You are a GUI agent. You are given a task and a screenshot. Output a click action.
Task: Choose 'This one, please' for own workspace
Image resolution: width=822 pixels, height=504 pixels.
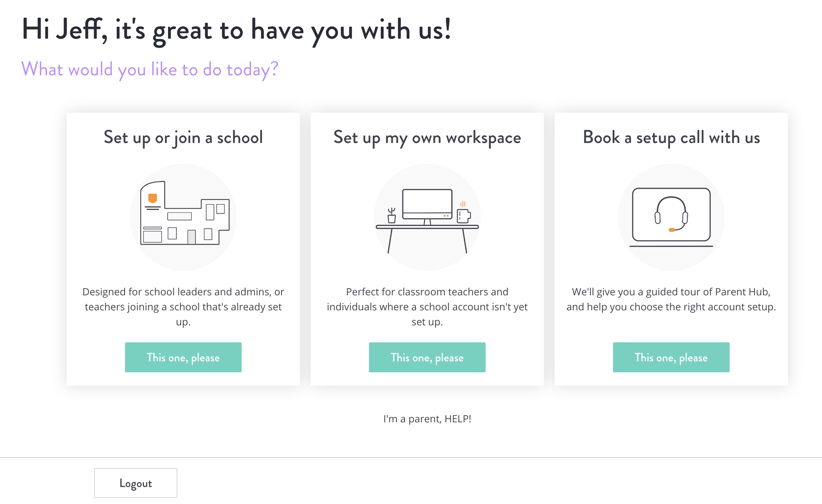pos(427,357)
